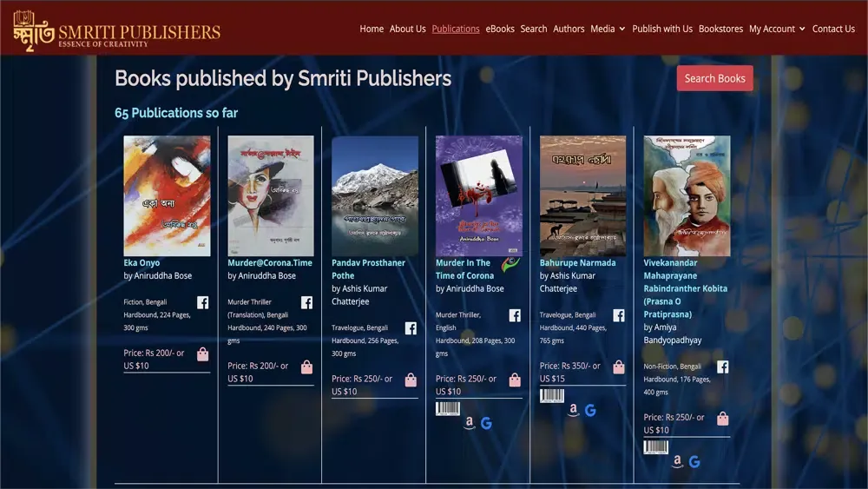The height and width of the screenshot is (489, 868).
Task: Open Facebook share for Bahurupe Narmada
Action: coord(619,315)
